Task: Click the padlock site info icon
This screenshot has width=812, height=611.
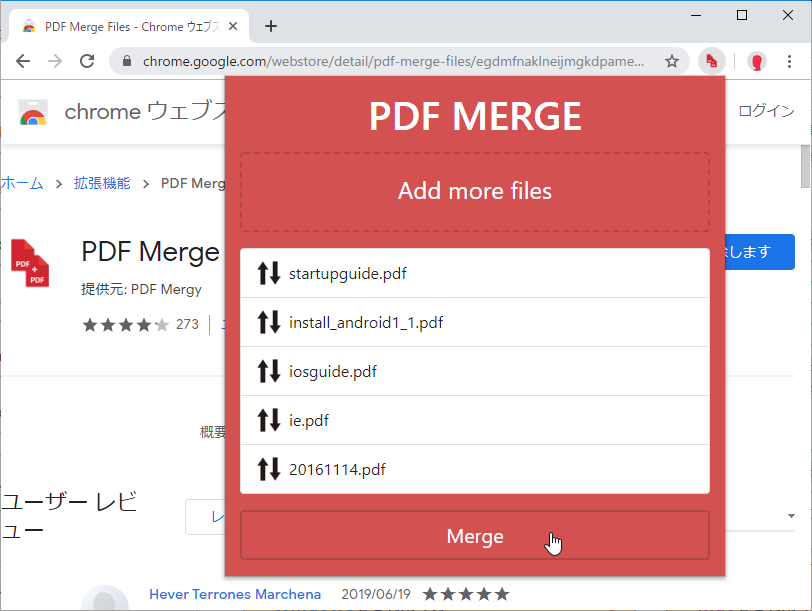Action: click(x=127, y=62)
